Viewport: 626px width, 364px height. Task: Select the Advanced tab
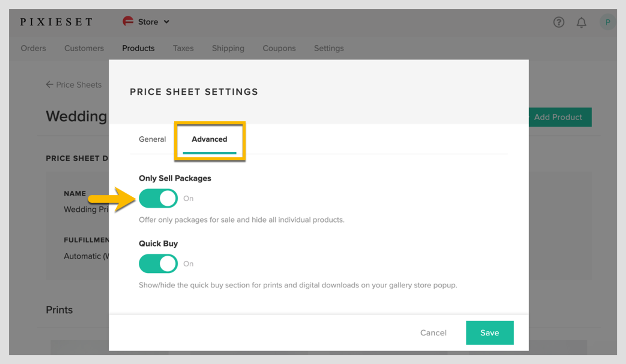tap(209, 139)
